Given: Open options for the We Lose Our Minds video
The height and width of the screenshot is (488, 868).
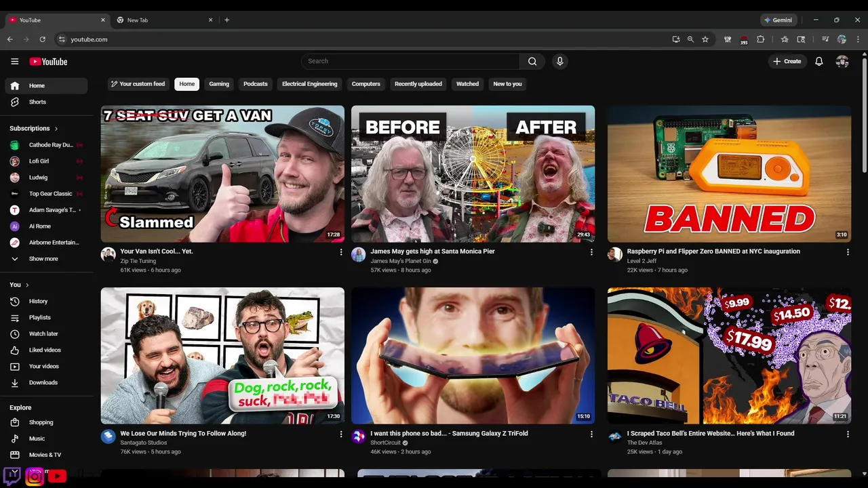Looking at the screenshot, I should (x=341, y=434).
